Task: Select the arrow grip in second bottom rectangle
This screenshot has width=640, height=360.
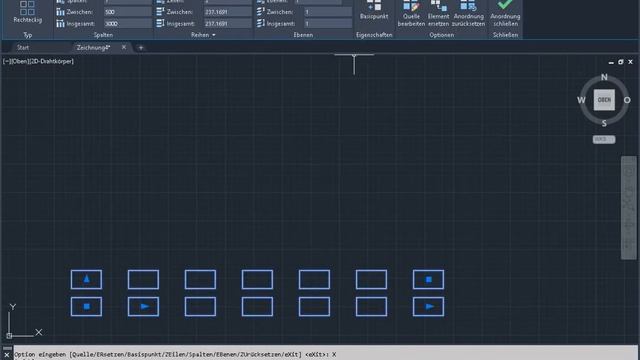Action: (x=144, y=306)
